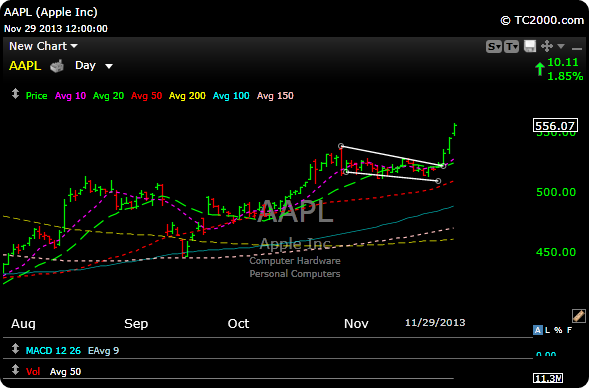Select the Avg 50 price moving average label
589x388 pixels.
coord(146,96)
